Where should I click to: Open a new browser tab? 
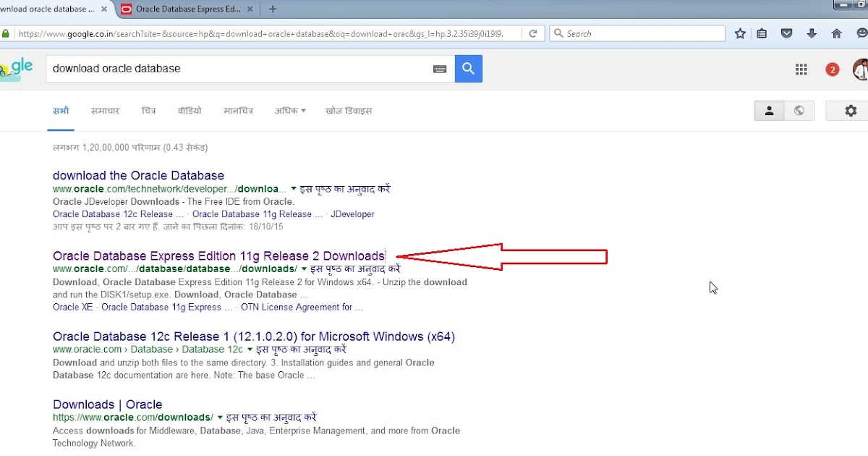pos(273,9)
